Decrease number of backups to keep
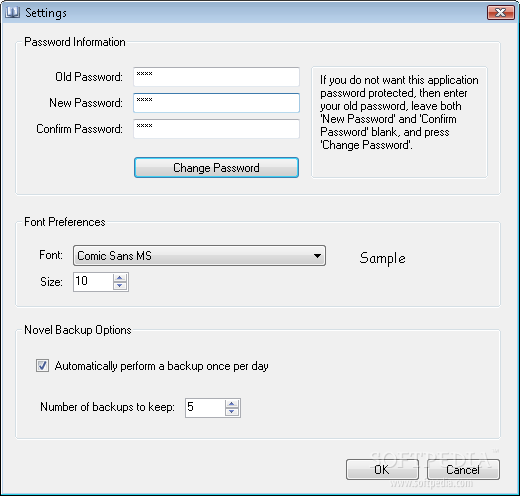The height and width of the screenshot is (496, 520). tap(232, 412)
